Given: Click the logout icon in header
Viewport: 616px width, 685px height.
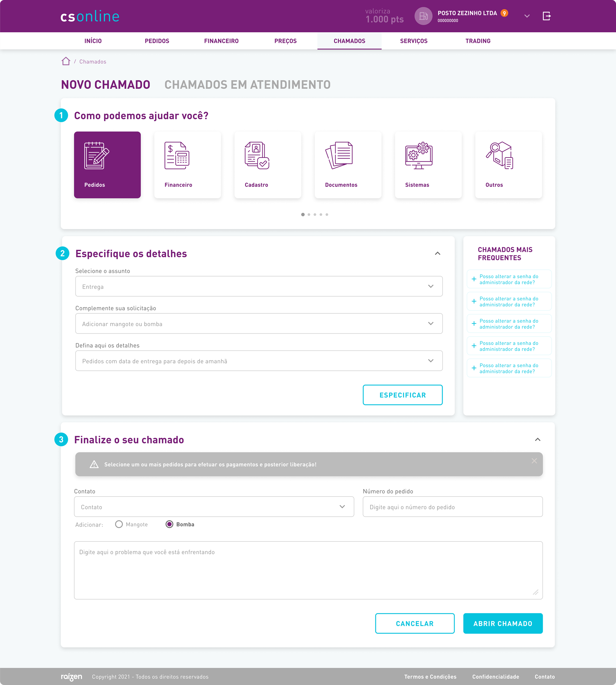Looking at the screenshot, I should coord(546,16).
